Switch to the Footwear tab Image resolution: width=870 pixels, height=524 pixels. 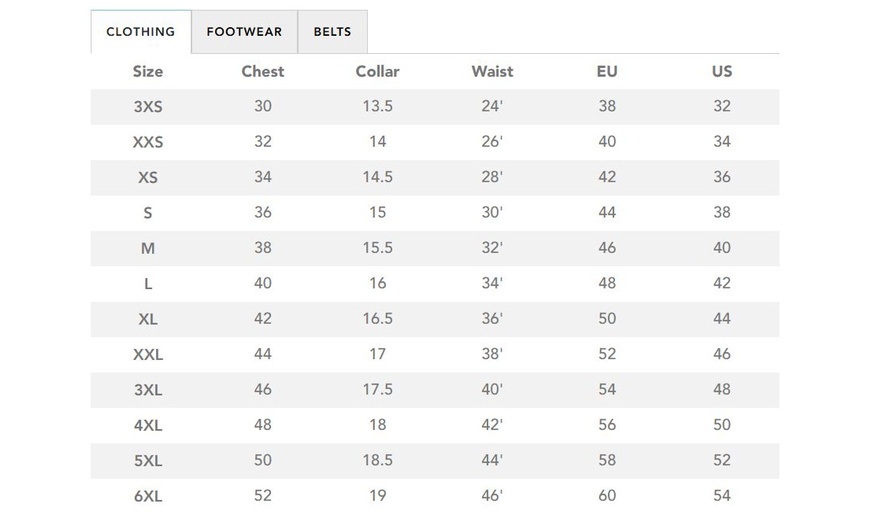coord(244,32)
